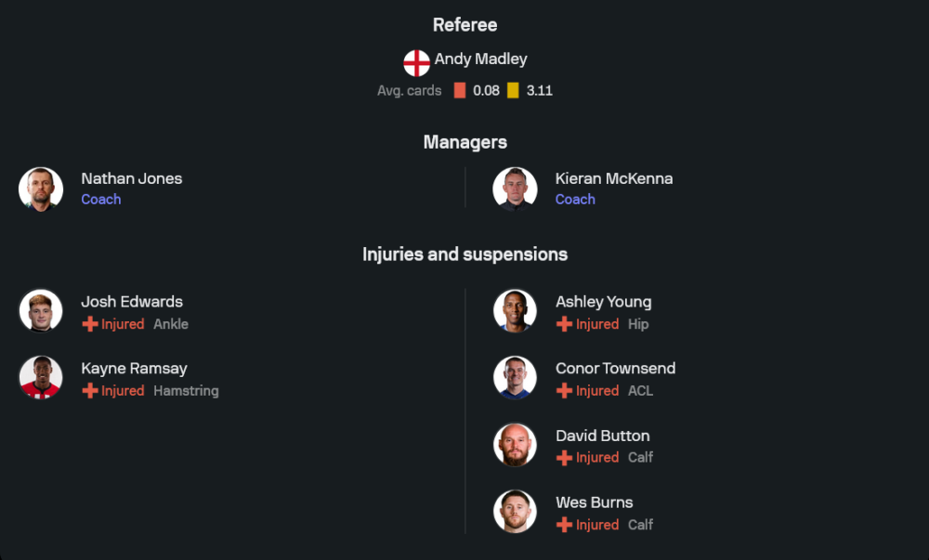929x560 pixels.
Task: View Ashley Young's player page
Action: pyautogui.click(x=603, y=302)
